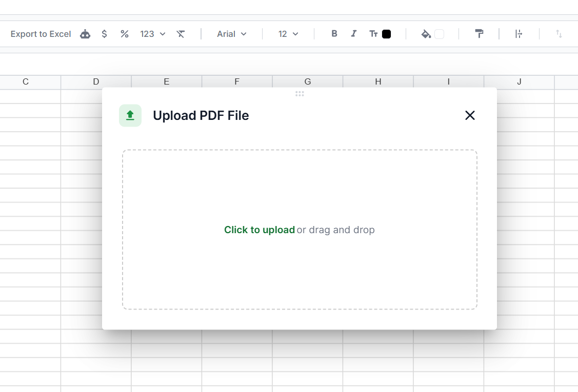Select column J header

tap(519, 82)
